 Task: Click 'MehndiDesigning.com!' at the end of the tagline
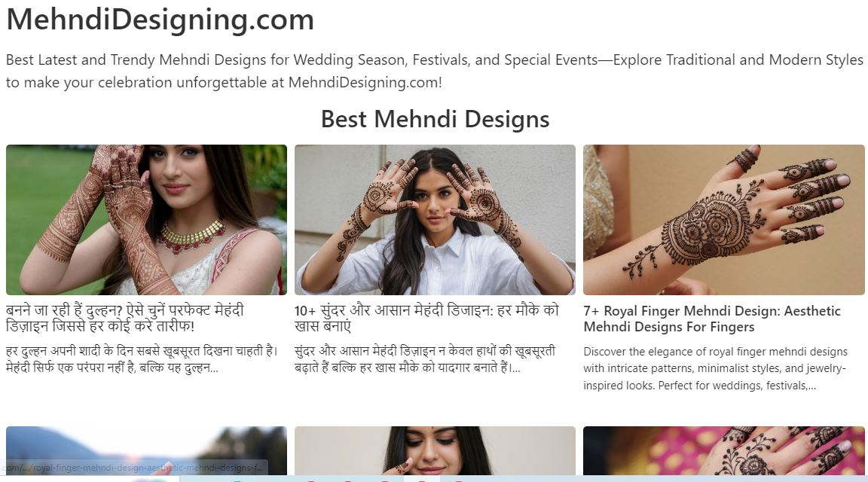[x=365, y=82]
